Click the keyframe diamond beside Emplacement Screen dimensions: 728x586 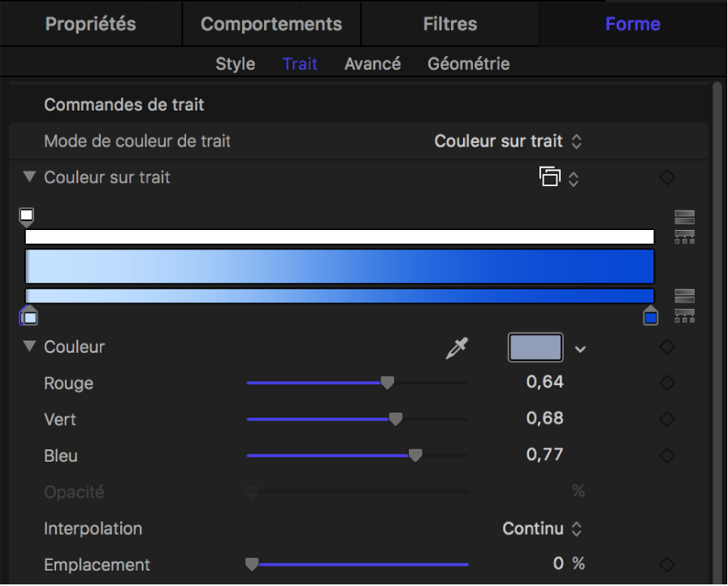pyautogui.click(x=666, y=564)
